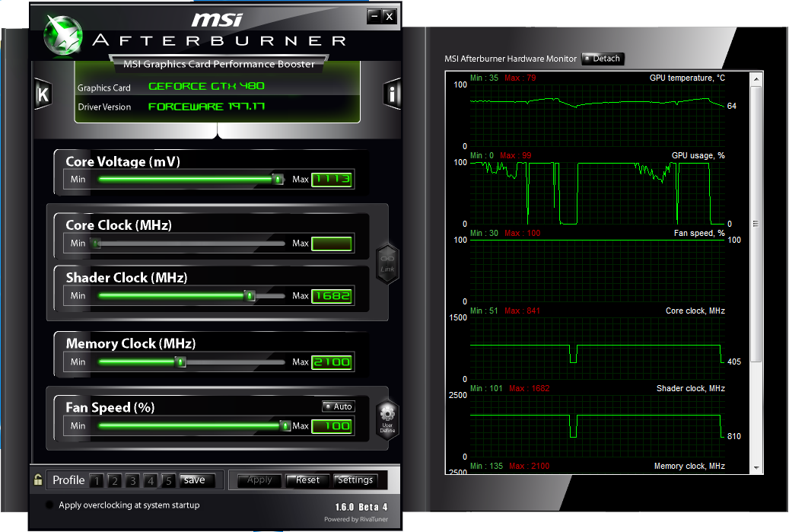Close Afterburner with the X button
Image resolution: width=789 pixels, height=532 pixels.
click(389, 16)
